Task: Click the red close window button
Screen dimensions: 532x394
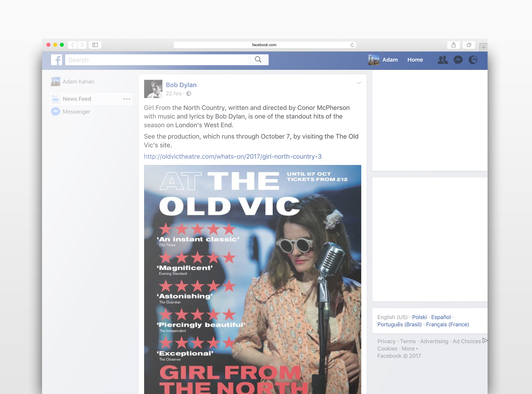Action: click(49, 45)
